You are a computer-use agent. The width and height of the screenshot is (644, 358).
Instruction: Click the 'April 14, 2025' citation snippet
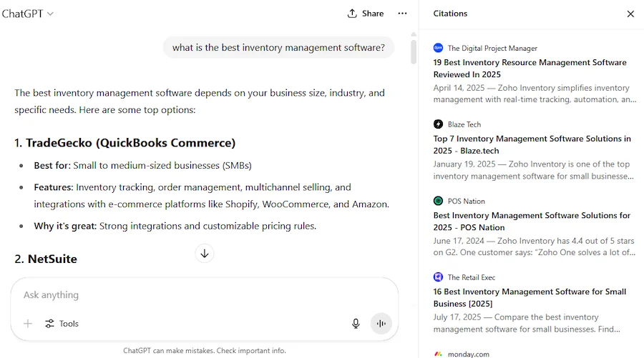[535, 94]
